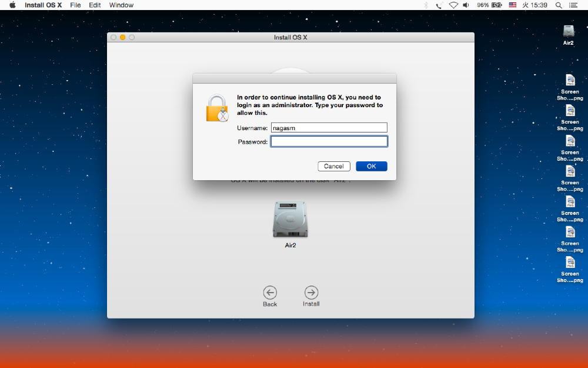The height and width of the screenshot is (368, 588).
Task: Select the first Screen Shot png on desktop
Action: pyautogui.click(x=570, y=88)
